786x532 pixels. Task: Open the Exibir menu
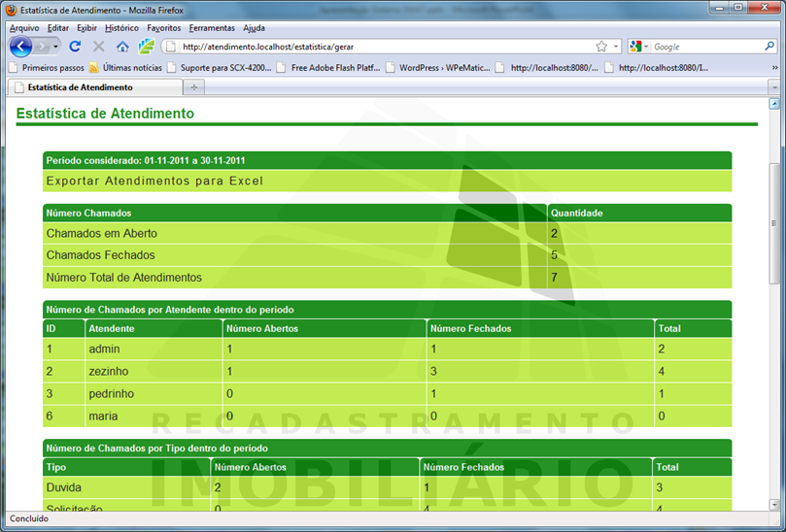pos(86,28)
